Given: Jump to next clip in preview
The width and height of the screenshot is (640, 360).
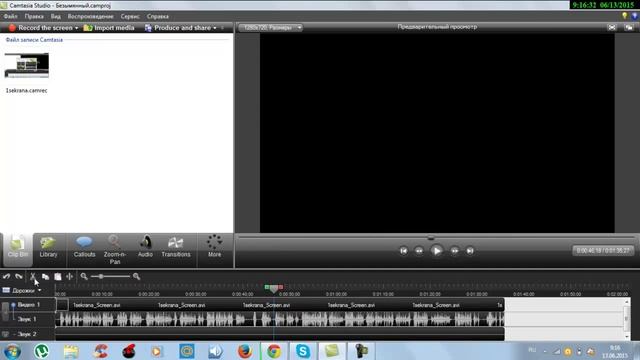Looking at the screenshot, I should (470, 251).
